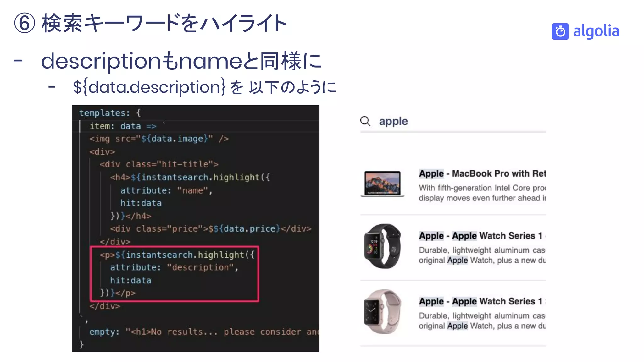Screen dimensions: 644x362
Task: Click the MacBook description starting With fifth-generation
Action: (482, 193)
